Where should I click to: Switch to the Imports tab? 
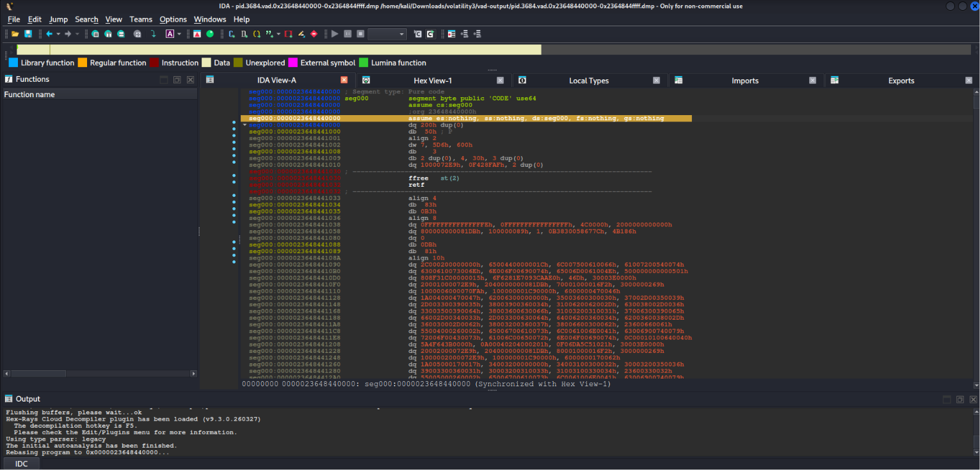pyautogui.click(x=745, y=81)
